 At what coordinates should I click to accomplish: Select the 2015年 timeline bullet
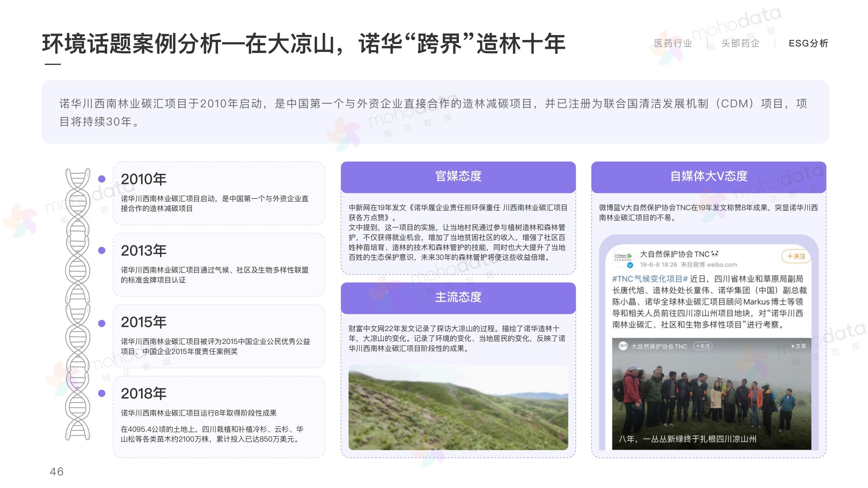(x=102, y=323)
